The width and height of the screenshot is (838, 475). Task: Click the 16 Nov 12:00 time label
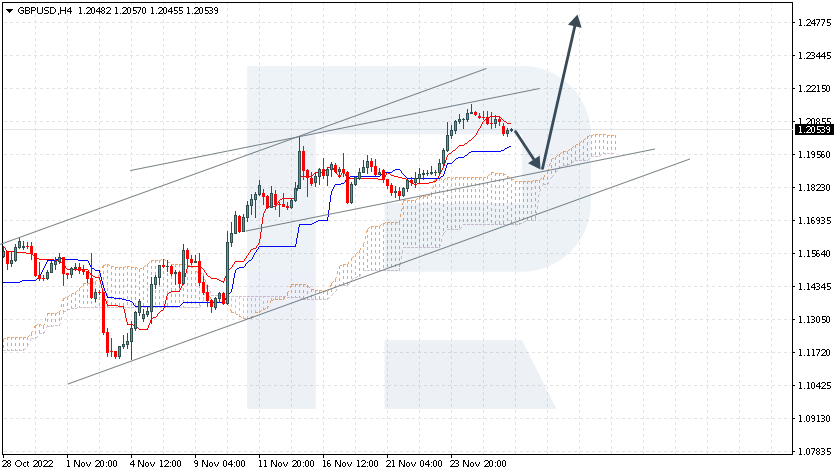(x=351, y=464)
